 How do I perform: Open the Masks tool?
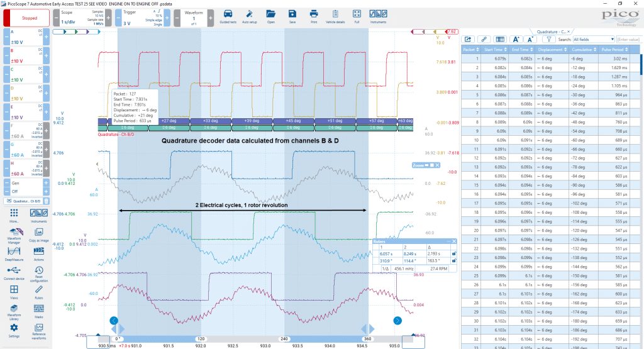point(38,311)
